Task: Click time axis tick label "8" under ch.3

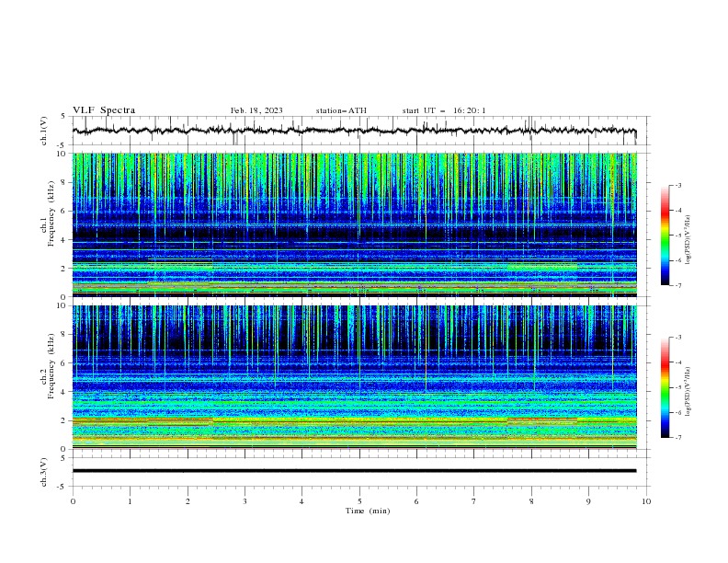Action: click(x=531, y=501)
